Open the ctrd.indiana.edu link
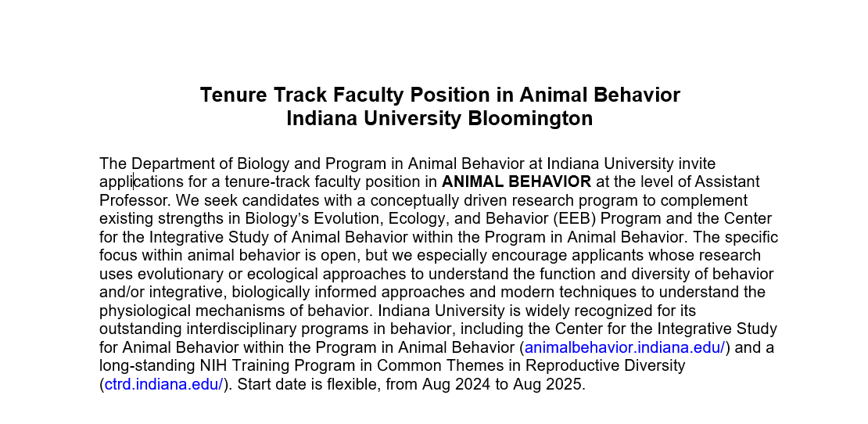This screenshot has width=868, height=424. pos(163,384)
